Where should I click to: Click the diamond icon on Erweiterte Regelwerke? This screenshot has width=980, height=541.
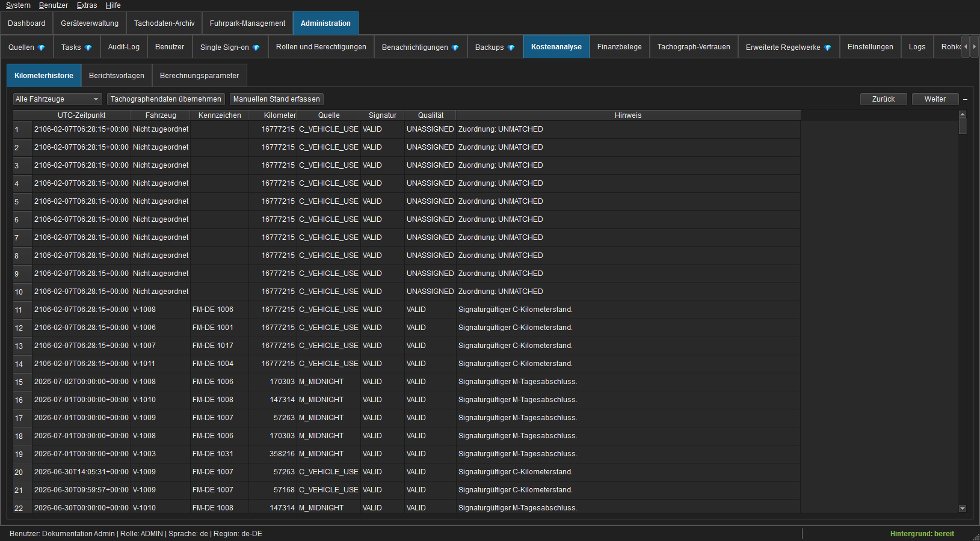click(828, 47)
